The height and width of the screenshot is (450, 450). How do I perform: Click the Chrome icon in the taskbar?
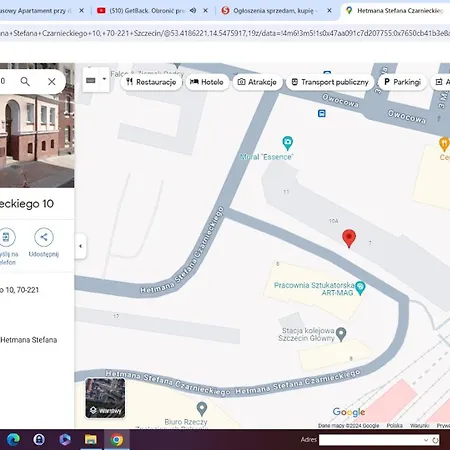[117, 440]
